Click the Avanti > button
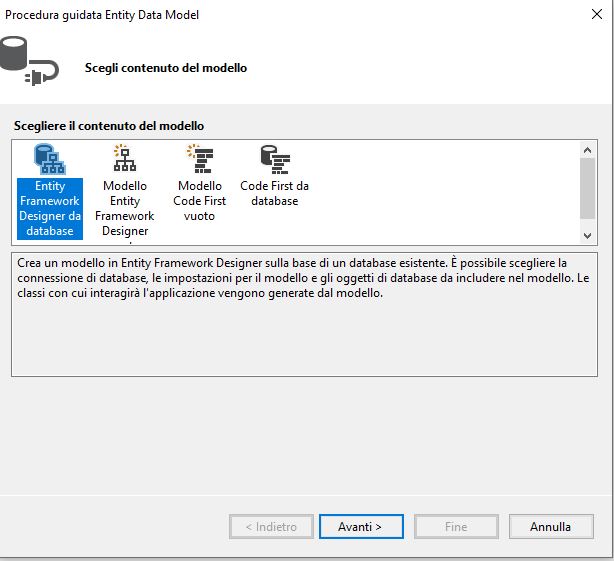This screenshot has width=614, height=561. click(361, 526)
